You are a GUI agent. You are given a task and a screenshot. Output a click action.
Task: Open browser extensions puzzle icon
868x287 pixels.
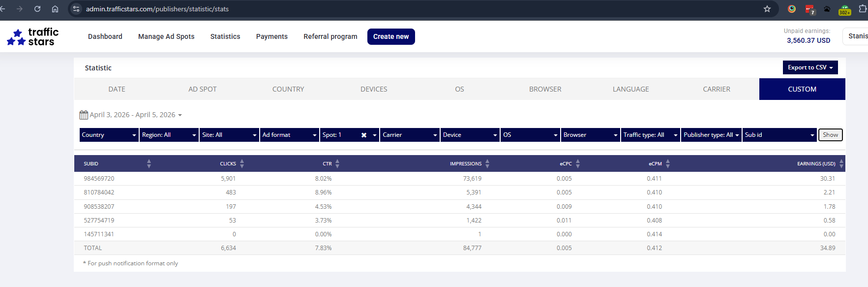(x=862, y=9)
